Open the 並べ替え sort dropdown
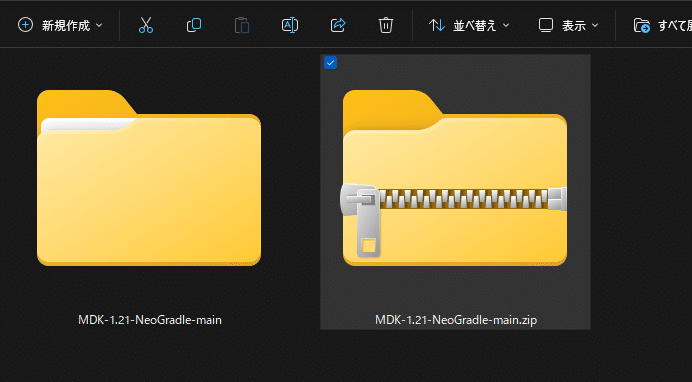This screenshot has height=382, width=692. (x=469, y=25)
